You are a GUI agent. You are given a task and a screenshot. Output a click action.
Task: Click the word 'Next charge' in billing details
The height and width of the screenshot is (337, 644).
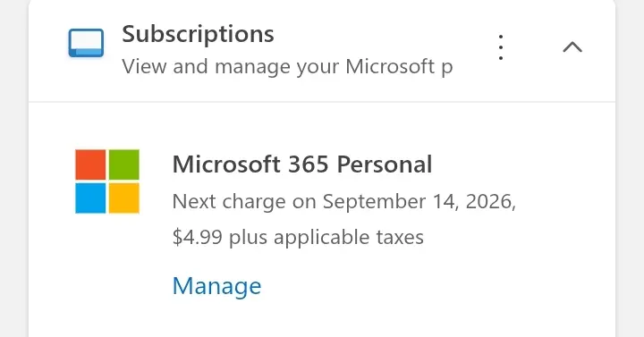(x=229, y=201)
